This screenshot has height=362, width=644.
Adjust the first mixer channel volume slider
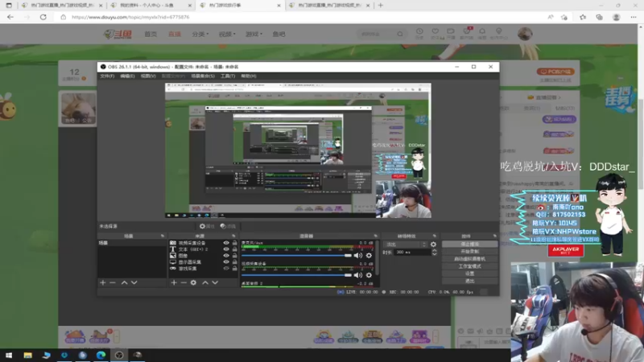[x=296, y=255]
